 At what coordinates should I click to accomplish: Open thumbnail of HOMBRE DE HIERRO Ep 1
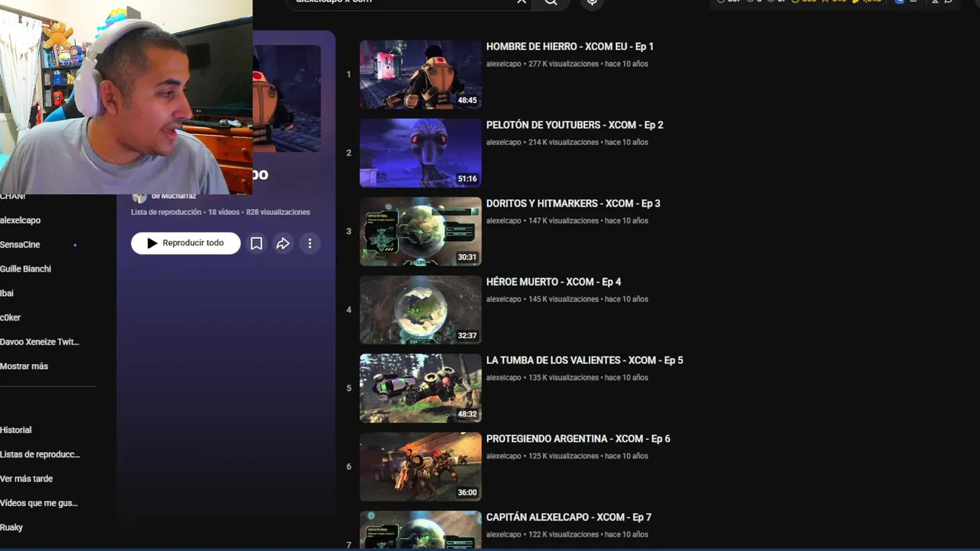[x=420, y=74]
